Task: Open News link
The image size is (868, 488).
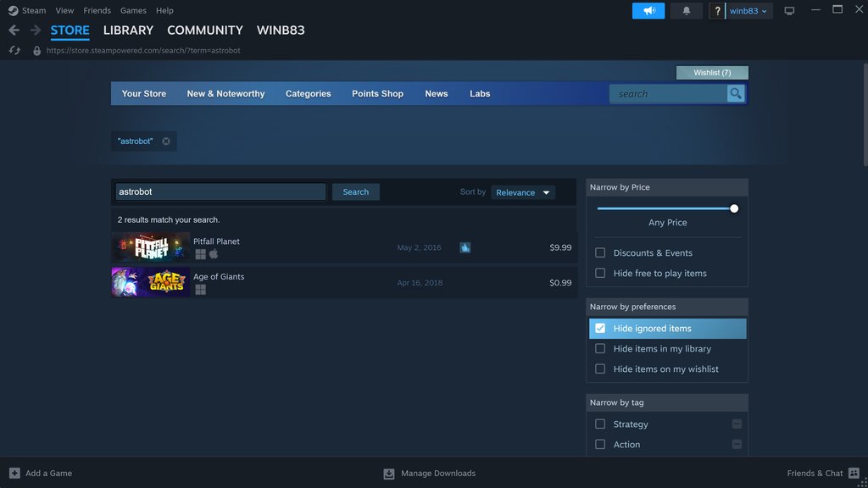Action: coord(437,93)
